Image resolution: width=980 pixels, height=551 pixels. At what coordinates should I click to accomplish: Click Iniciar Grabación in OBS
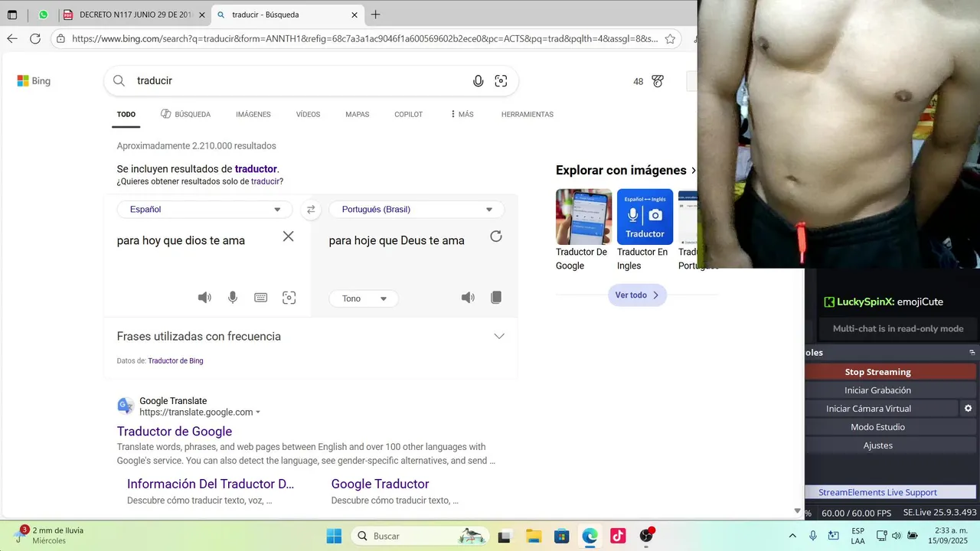point(877,390)
